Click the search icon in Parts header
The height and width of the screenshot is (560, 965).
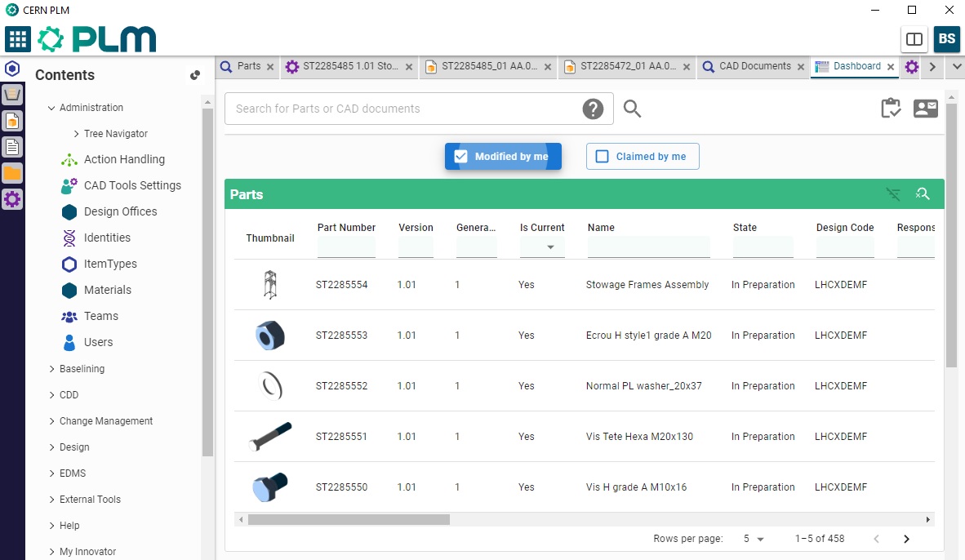click(x=923, y=194)
